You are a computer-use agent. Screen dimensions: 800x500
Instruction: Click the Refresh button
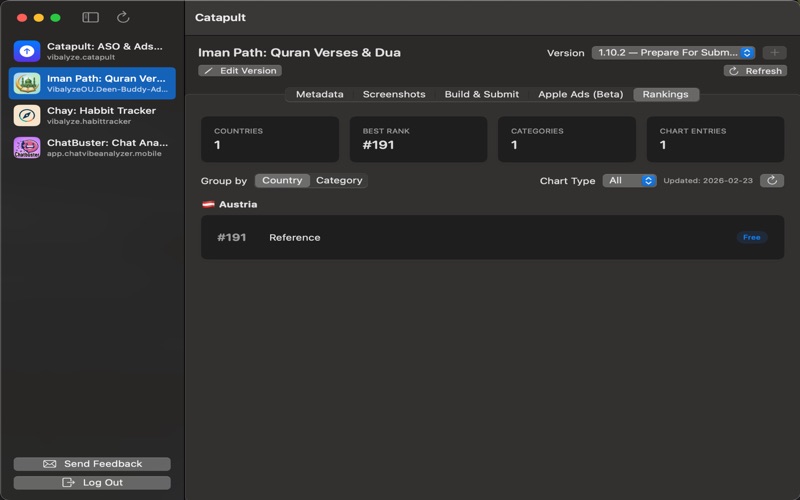point(755,71)
